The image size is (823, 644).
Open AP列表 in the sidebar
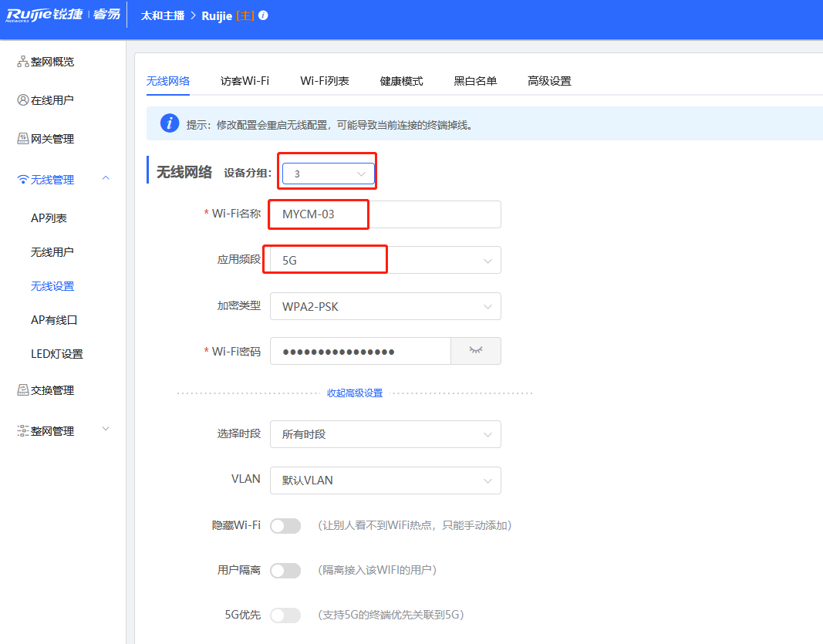pos(49,218)
